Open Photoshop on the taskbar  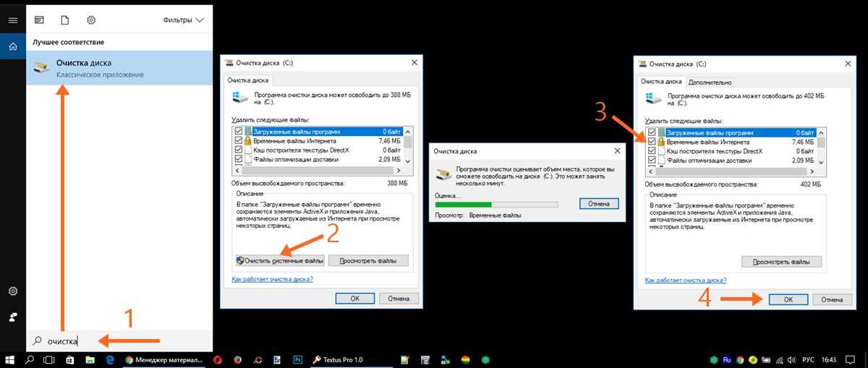pyautogui.click(x=297, y=359)
